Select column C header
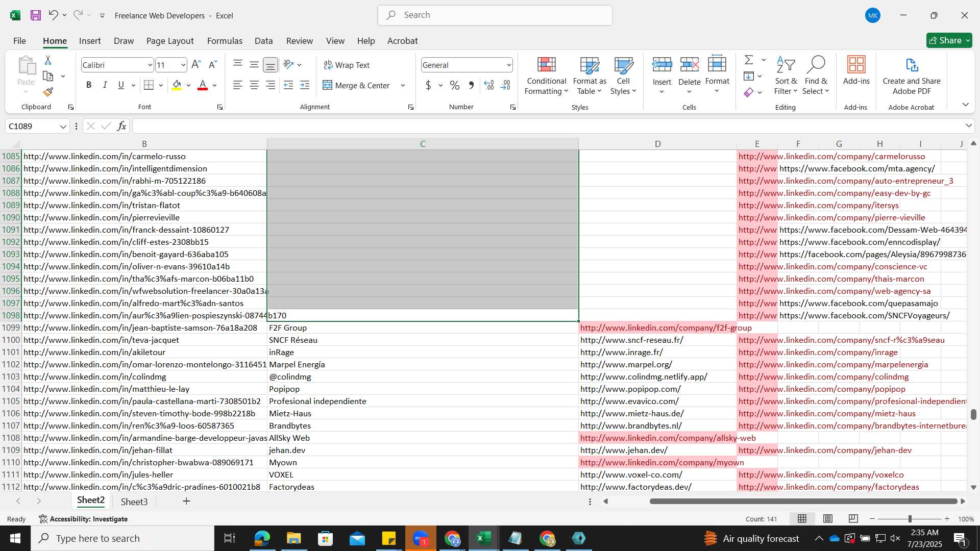Viewport: 980px width, 551px height. pos(423,144)
